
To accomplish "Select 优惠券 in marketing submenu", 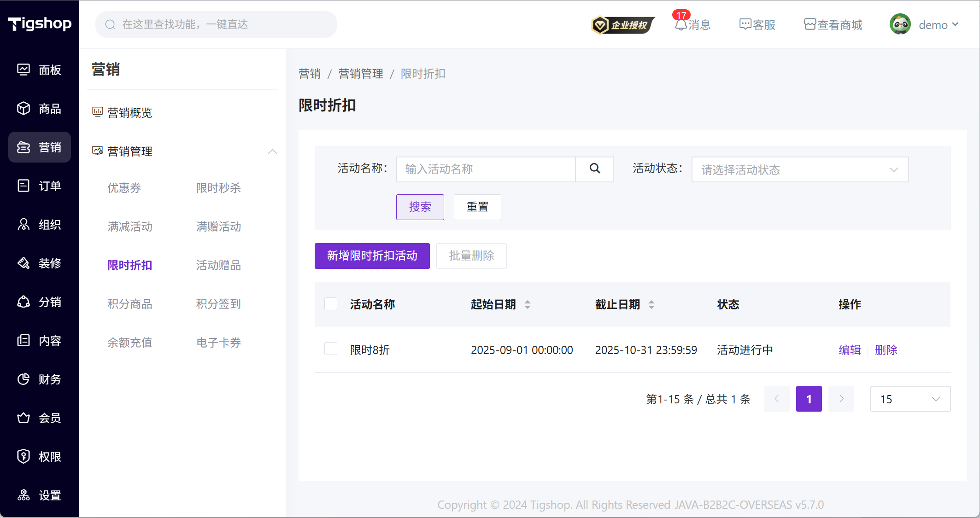I will coord(124,188).
